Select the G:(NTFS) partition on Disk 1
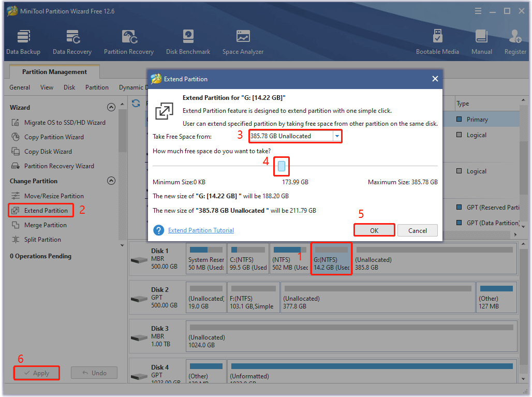The image size is (532, 397). [332, 259]
